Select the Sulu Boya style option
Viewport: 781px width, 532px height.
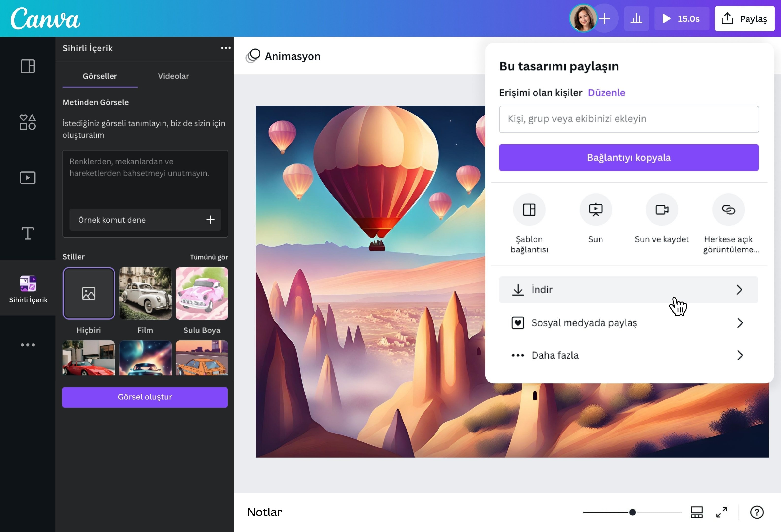pyautogui.click(x=202, y=293)
